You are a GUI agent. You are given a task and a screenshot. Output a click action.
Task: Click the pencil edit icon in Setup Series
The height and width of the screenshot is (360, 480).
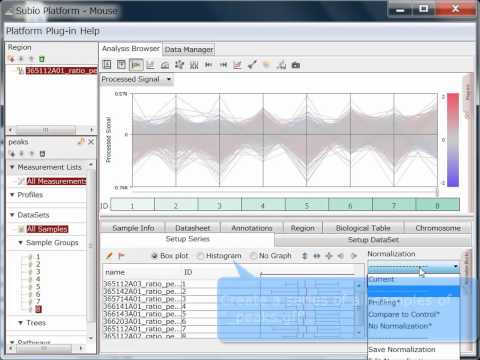click(109, 256)
